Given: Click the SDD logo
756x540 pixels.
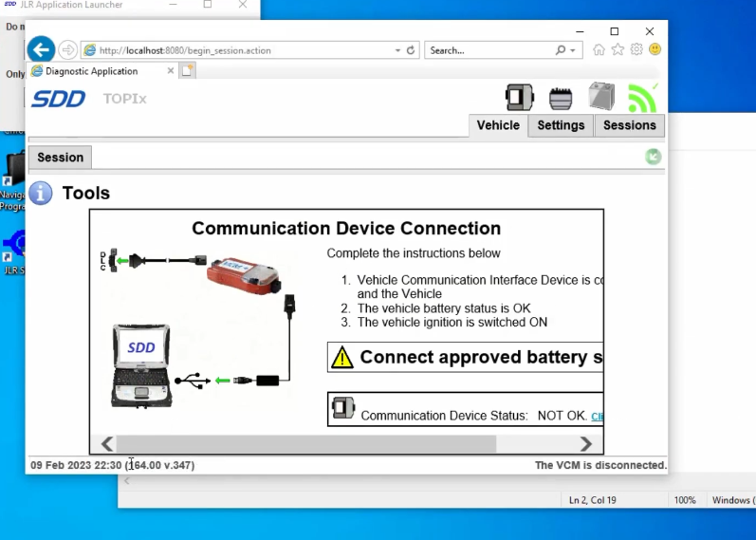Looking at the screenshot, I should pyautogui.click(x=59, y=99).
